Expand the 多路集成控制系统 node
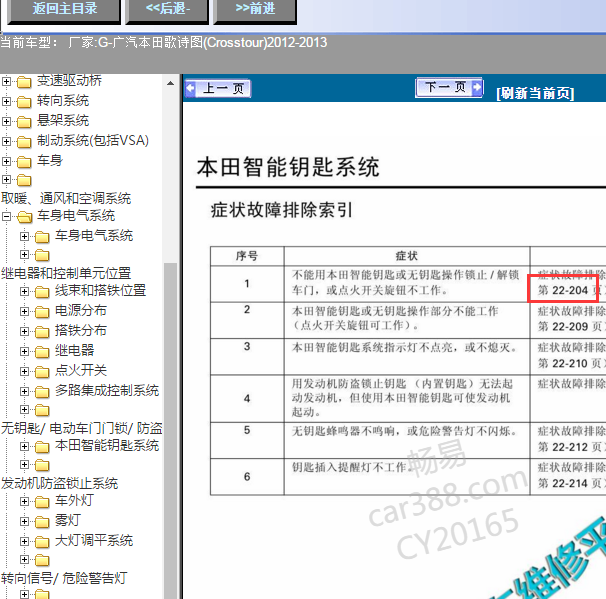 pos(24,391)
